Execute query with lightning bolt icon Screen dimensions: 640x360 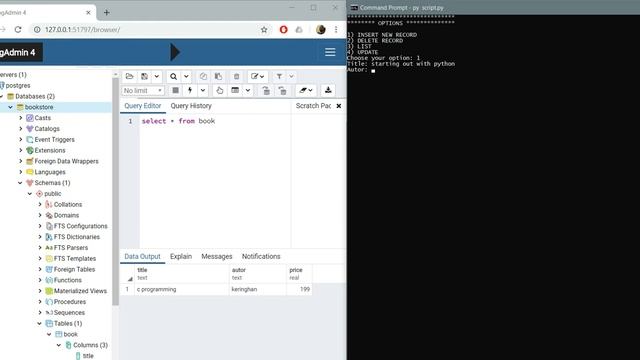(x=190, y=90)
